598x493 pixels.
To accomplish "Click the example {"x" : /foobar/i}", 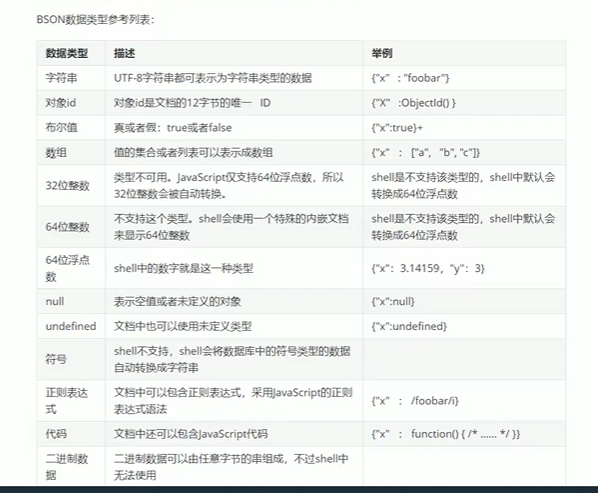I will (415, 401).
